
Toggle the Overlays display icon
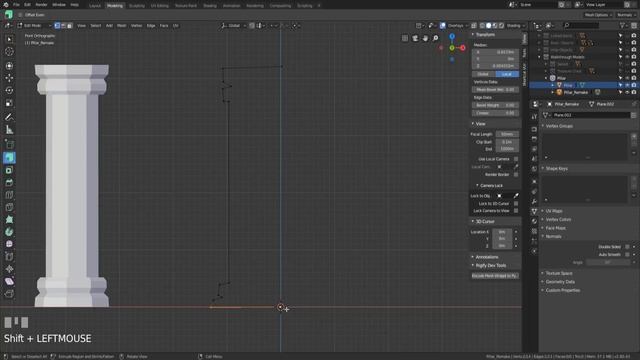(442, 25)
